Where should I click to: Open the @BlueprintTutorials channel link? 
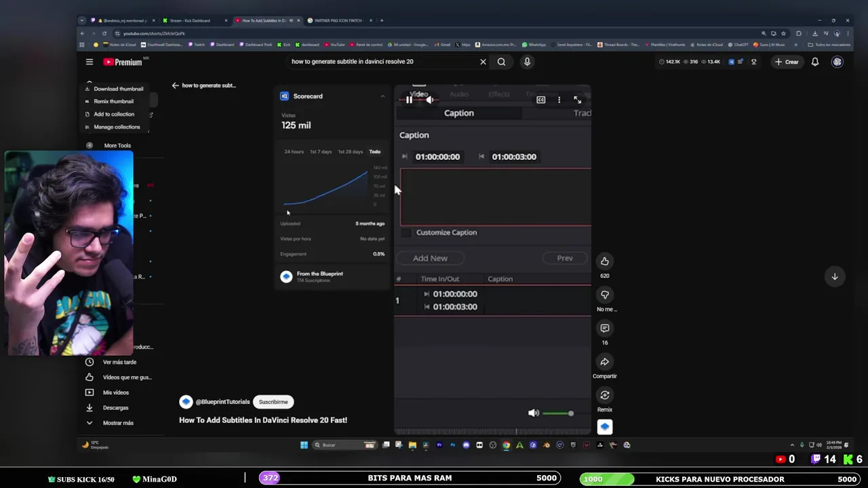[222, 402]
